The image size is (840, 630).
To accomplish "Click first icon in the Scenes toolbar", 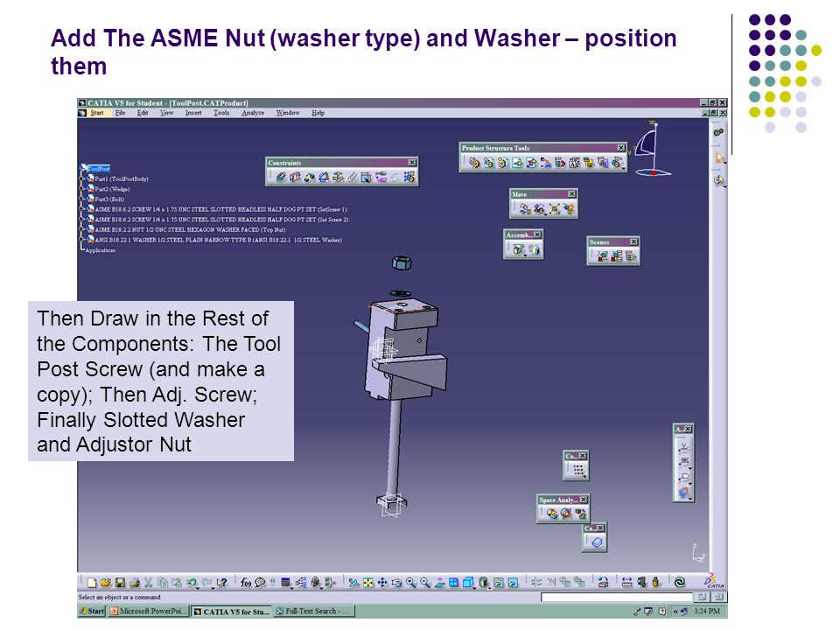I will coord(603,256).
